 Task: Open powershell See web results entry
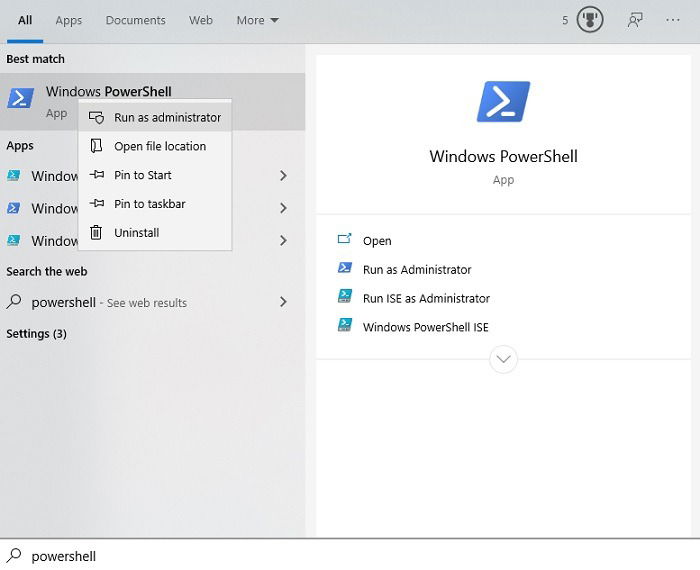click(152, 302)
